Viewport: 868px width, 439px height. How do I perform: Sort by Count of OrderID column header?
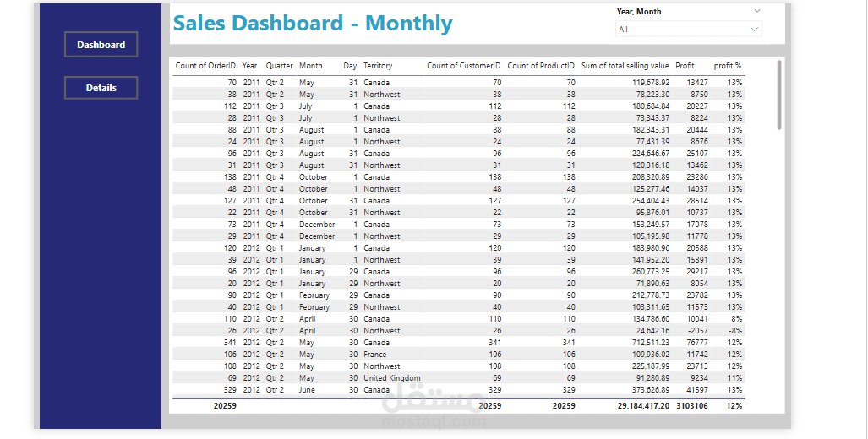point(205,66)
